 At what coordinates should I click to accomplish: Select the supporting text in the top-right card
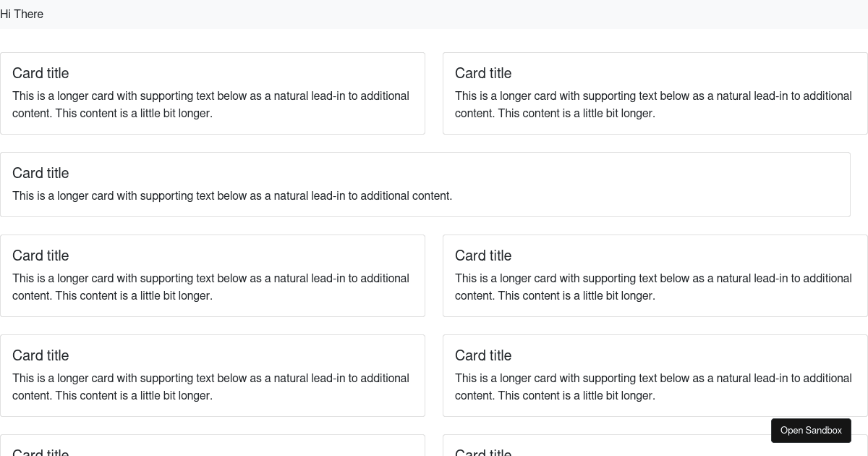pyautogui.click(x=653, y=104)
